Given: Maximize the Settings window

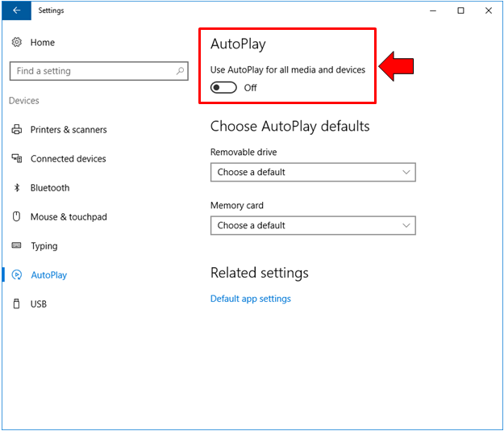Looking at the screenshot, I should pos(460,10).
